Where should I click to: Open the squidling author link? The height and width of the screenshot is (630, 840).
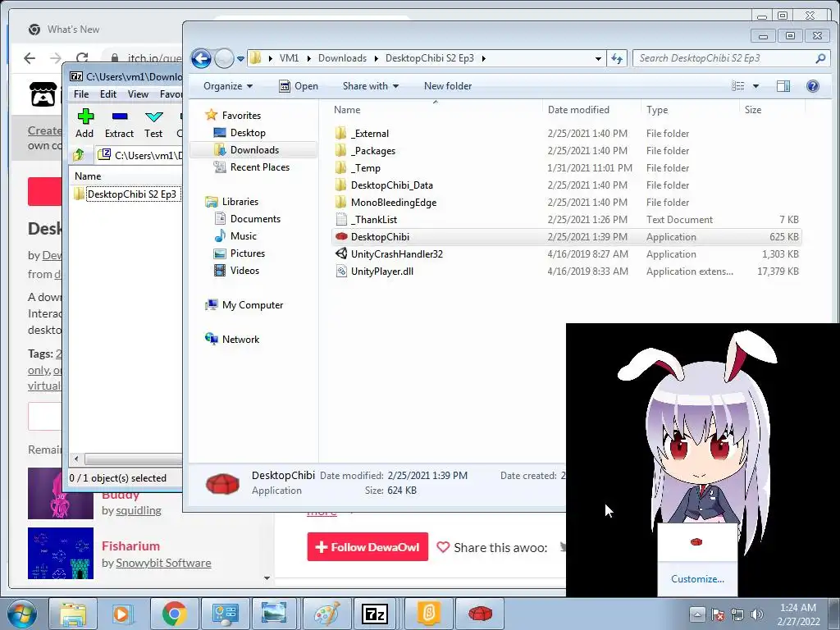click(x=139, y=510)
